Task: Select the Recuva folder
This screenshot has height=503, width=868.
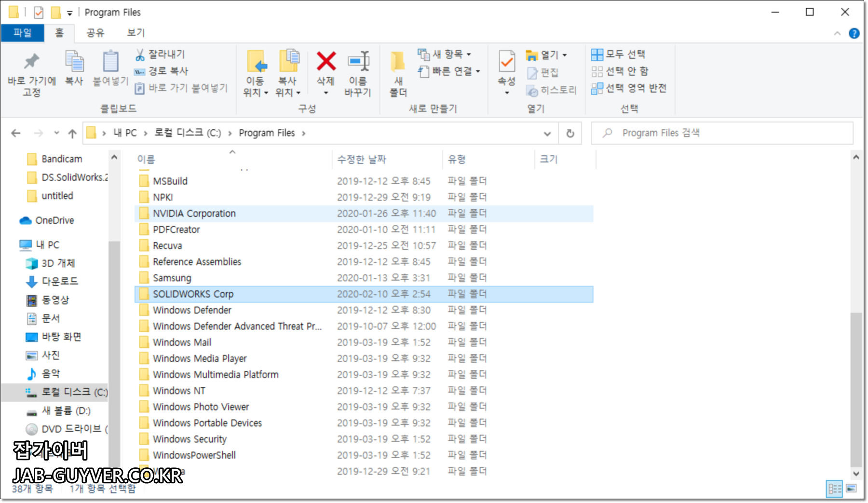Action: pos(364,246)
